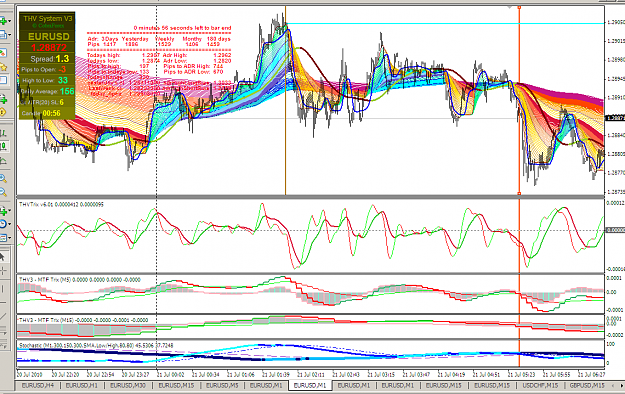625x394 pixels.
Task: Select the arrow cursor tool
Action: click(x=2, y=256)
